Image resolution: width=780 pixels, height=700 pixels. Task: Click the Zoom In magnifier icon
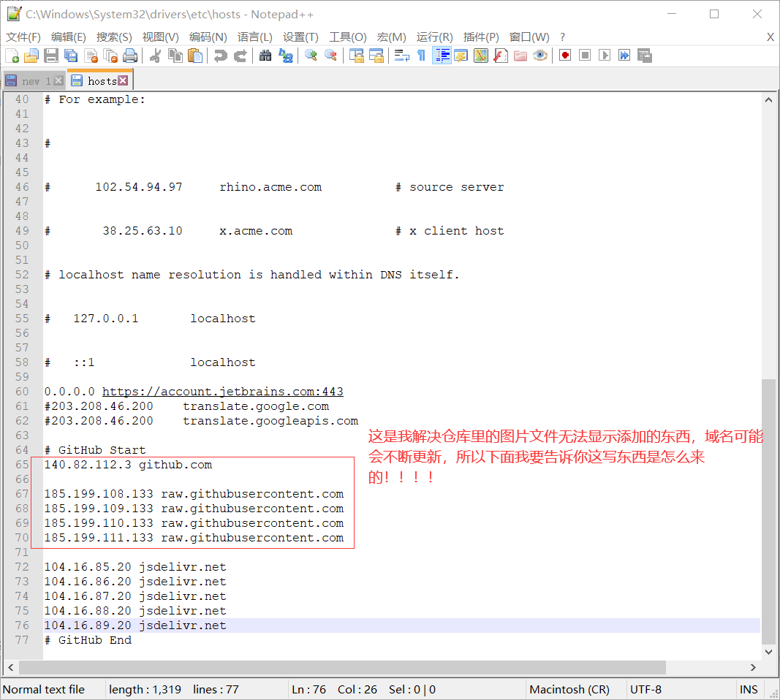(x=311, y=56)
